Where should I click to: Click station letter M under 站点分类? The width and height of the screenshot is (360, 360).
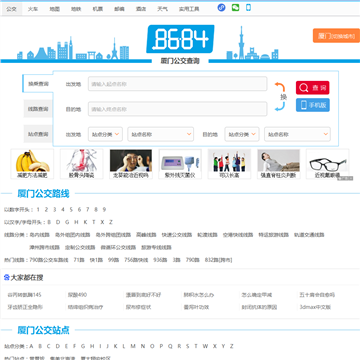(x=133, y=346)
